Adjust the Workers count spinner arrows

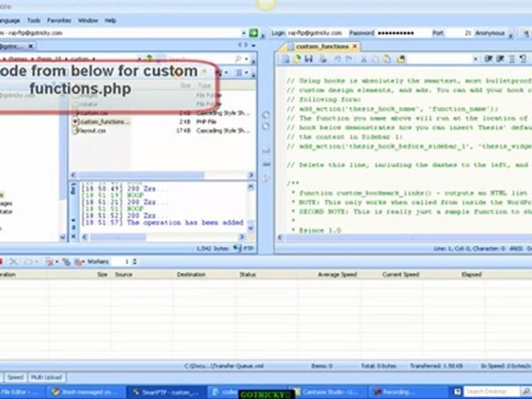click(135, 262)
